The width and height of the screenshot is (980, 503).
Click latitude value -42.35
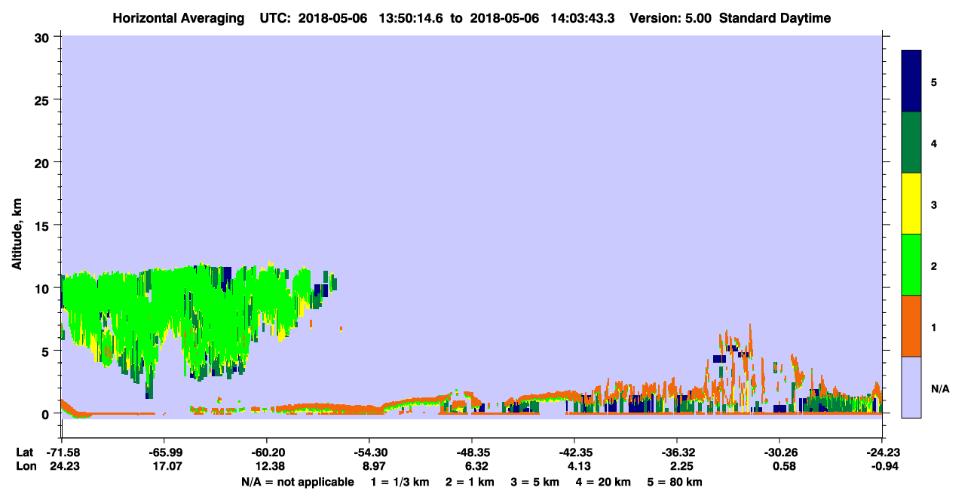click(574, 452)
